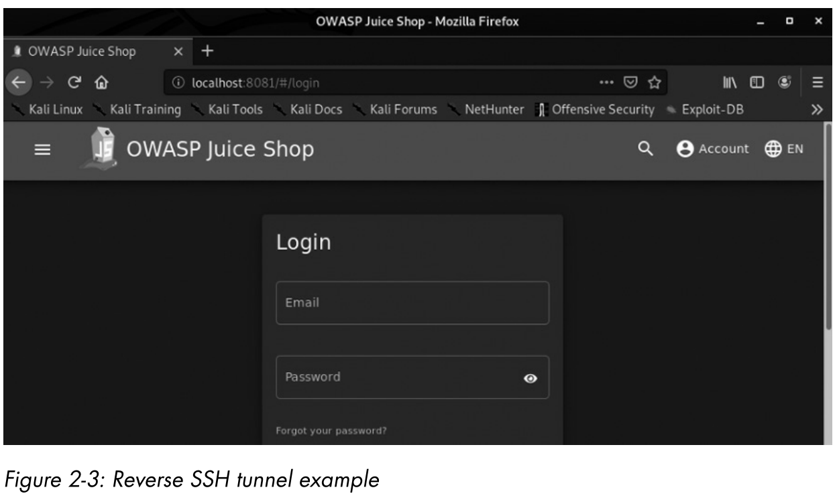Screen dimensions: 837x504
Task: Save page to Pocket icon
Action: 630,83
